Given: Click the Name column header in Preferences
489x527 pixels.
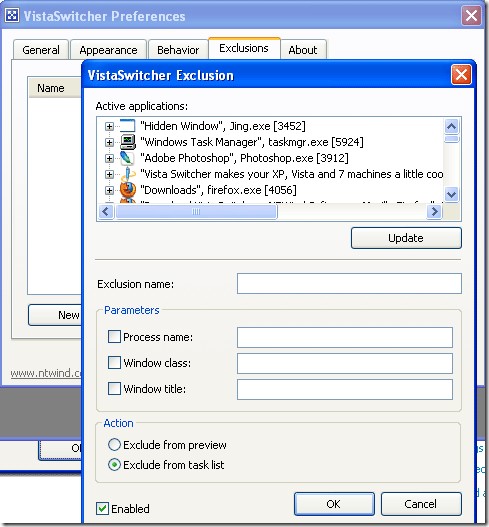Looking at the screenshot, I should tap(55, 88).
